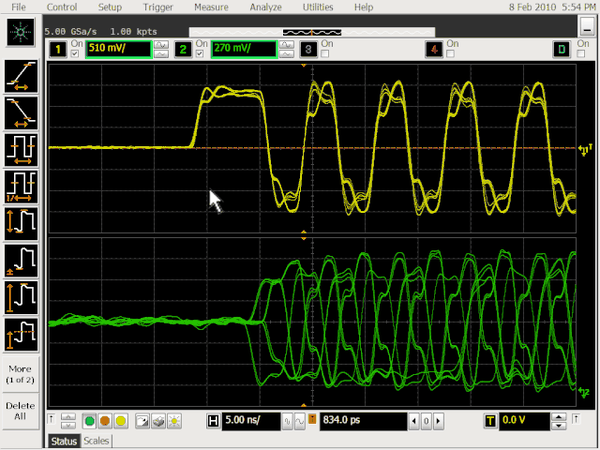The width and height of the screenshot is (600, 450).
Task: Click the yellow Single acquisition button
Action: point(121,421)
